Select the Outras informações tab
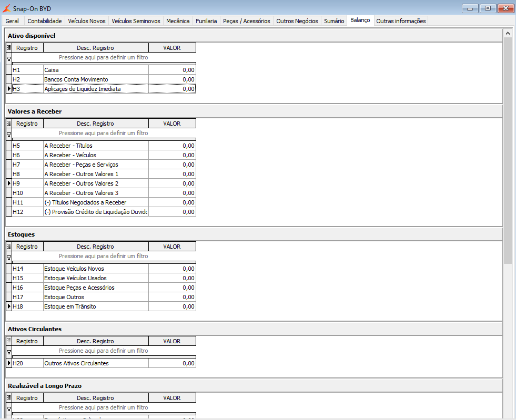The image size is (516, 420). point(401,21)
